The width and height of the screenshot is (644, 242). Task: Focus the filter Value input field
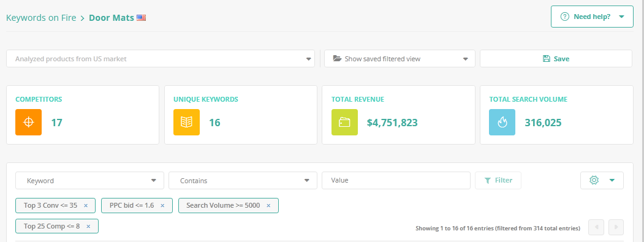(x=396, y=180)
